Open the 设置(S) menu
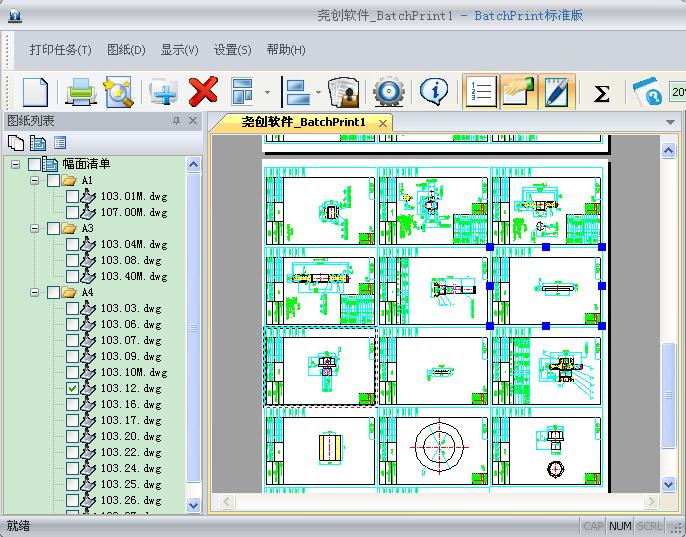The height and width of the screenshot is (537, 686). 232,50
